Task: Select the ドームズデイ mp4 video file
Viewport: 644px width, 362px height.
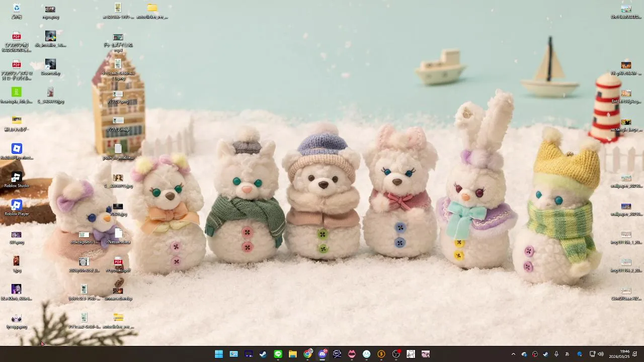Action: click(x=118, y=43)
